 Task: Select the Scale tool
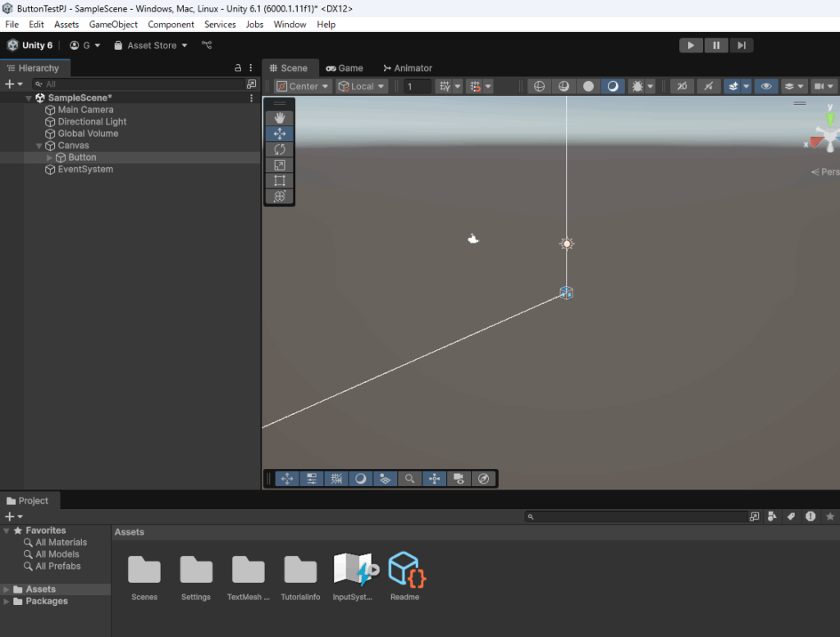click(x=280, y=165)
